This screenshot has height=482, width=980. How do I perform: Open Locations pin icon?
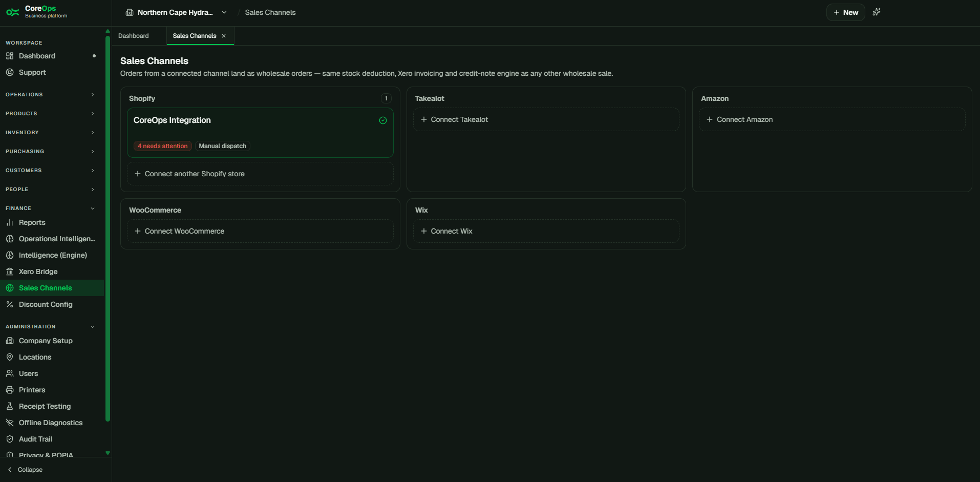tap(10, 357)
